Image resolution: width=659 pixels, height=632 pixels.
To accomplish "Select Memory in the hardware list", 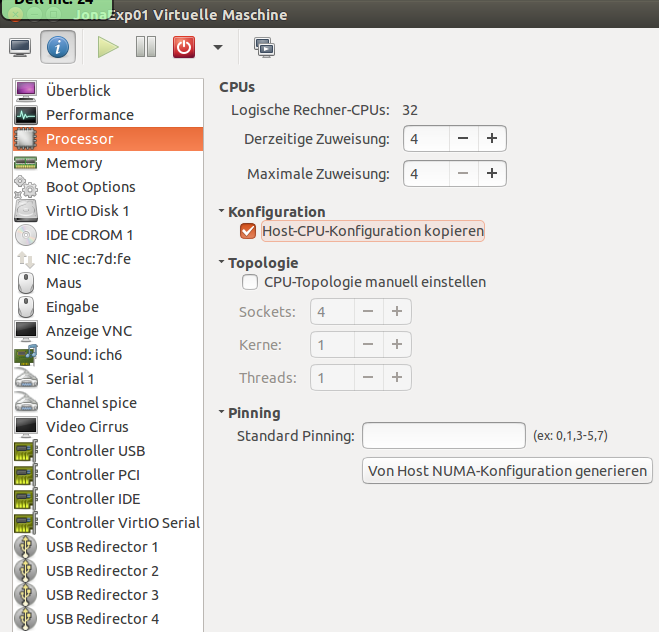I will click(x=74, y=163).
